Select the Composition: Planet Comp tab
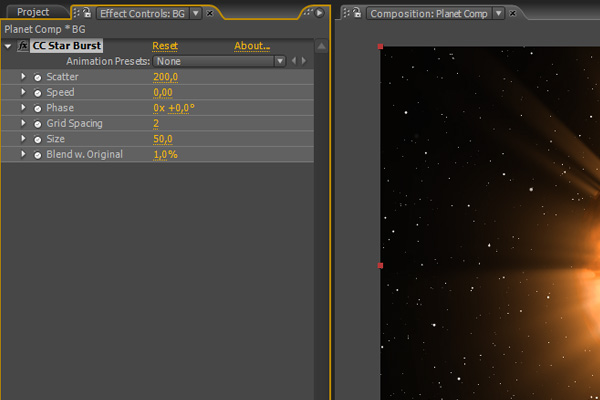 [x=429, y=14]
